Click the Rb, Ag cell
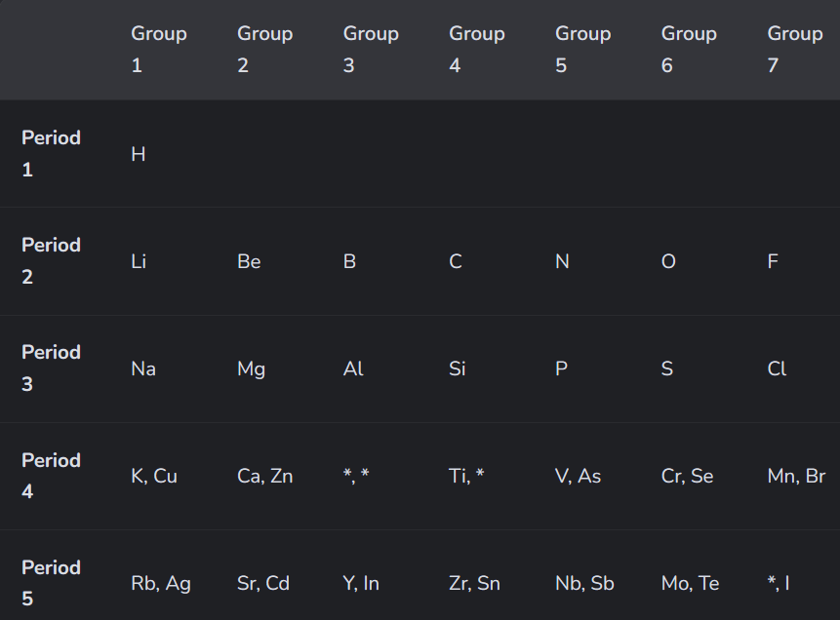Image resolution: width=840 pixels, height=620 pixels. pos(161,583)
